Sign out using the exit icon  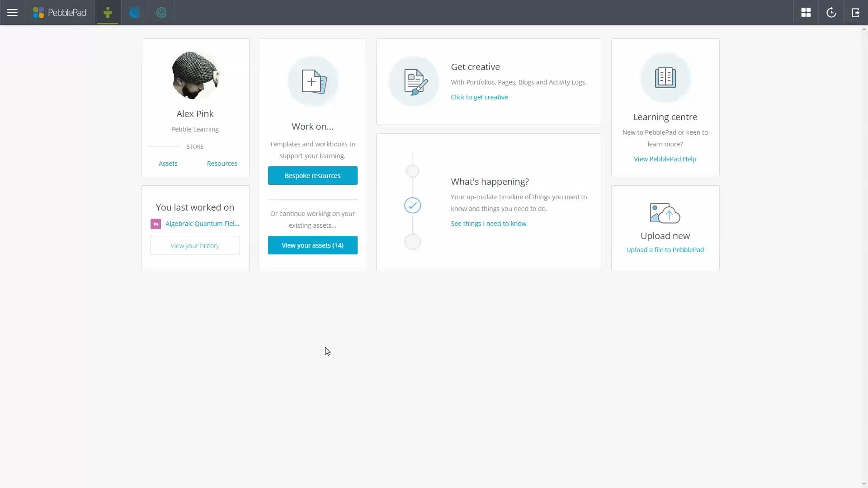coord(855,12)
